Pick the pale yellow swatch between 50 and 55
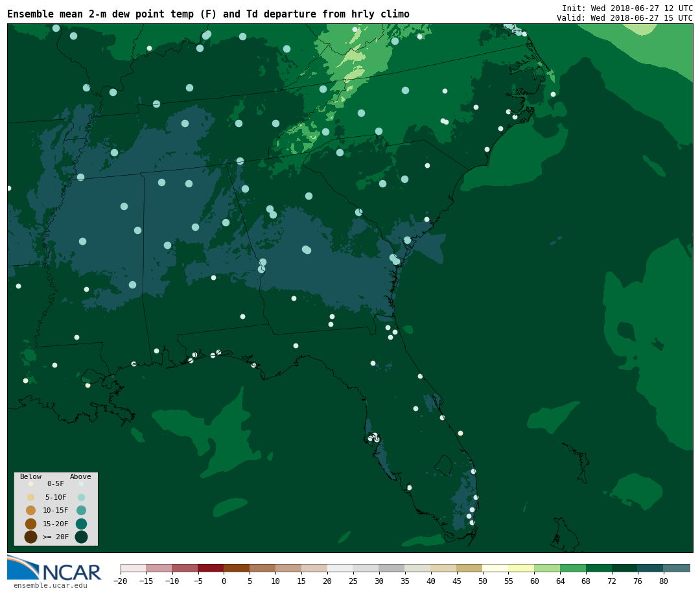The image size is (700, 593). [496, 568]
